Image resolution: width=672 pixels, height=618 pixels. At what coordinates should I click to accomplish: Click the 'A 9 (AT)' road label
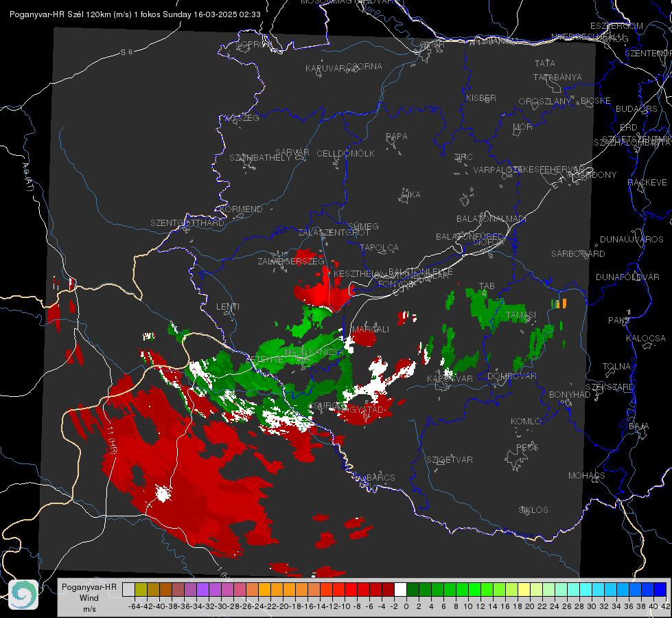[28, 177]
